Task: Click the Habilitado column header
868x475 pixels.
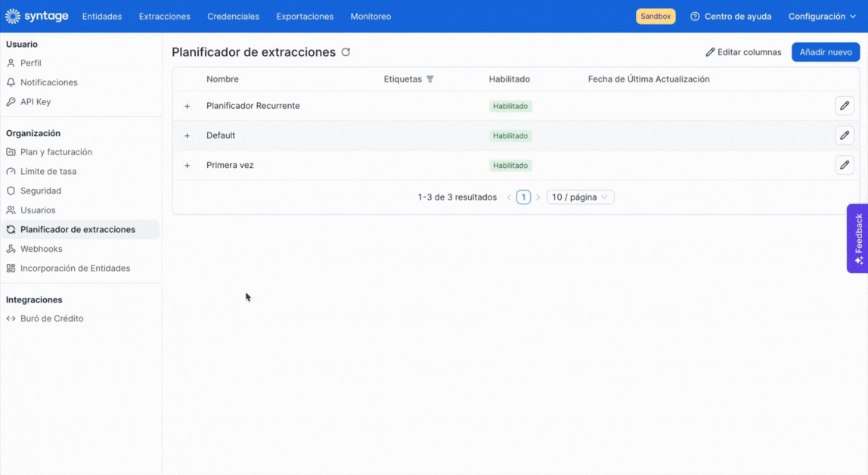Action: point(510,79)
